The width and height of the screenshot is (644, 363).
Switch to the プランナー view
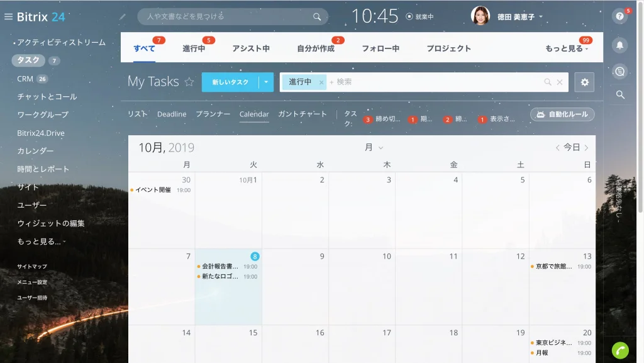pos(213,114)
